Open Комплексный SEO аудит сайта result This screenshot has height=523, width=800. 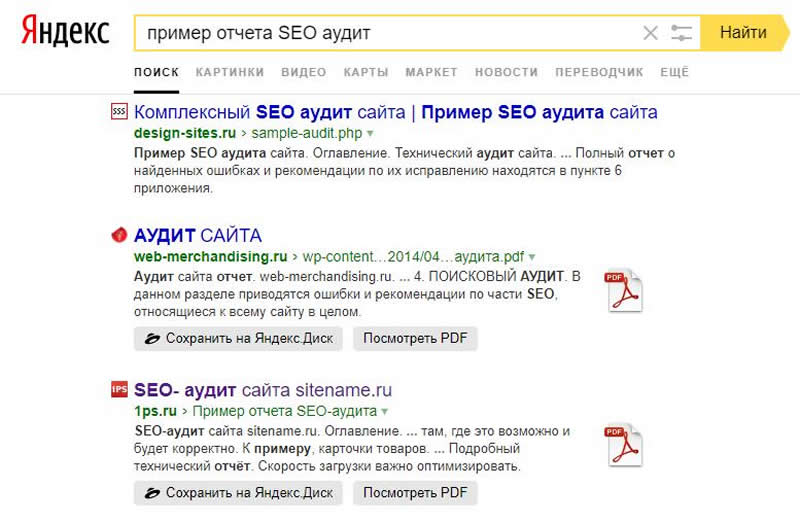pos(395,112)
